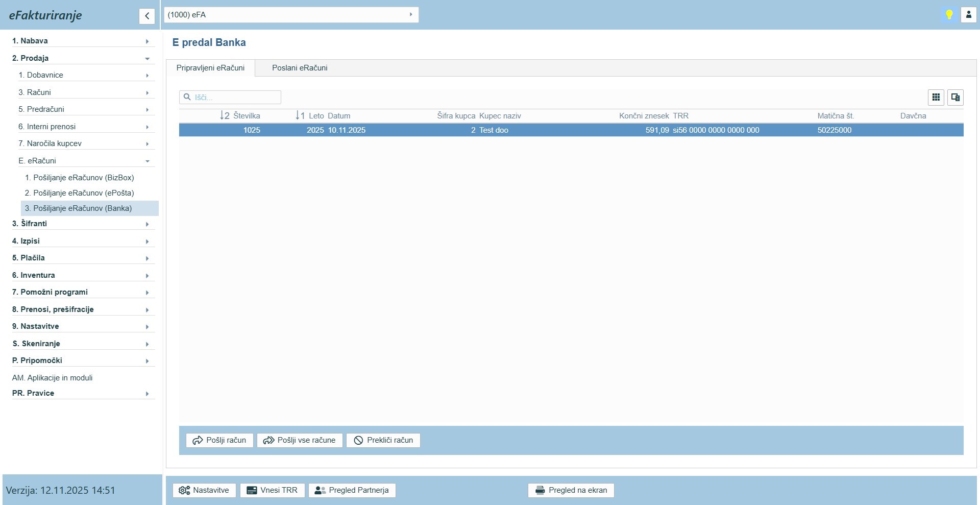This screenshot has width=980, height=505.
Task: Open the user profile icon
Action: 968,15
